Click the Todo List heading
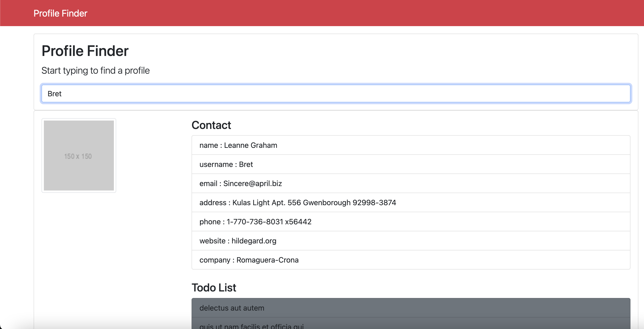644x329 pixels. pyautogui.click(x=214, y=287)
